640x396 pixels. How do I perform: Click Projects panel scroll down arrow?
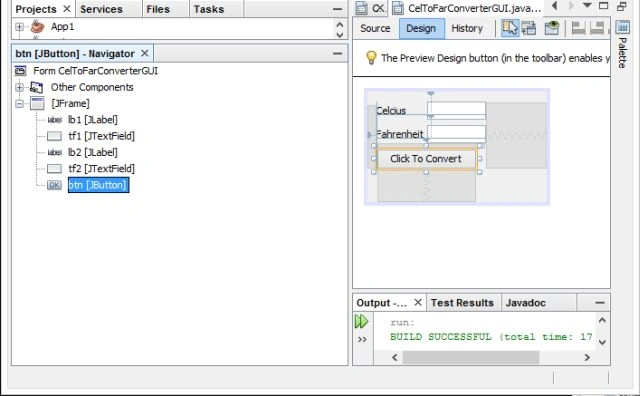point(340,35)
